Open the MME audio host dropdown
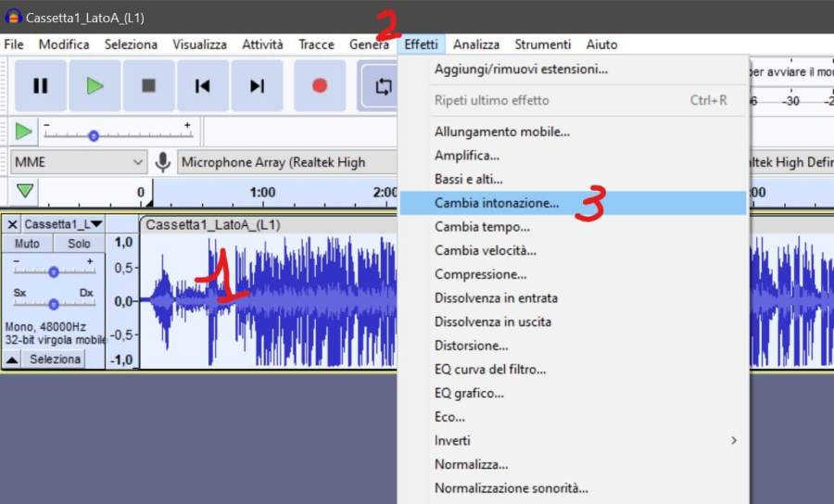 78,162
